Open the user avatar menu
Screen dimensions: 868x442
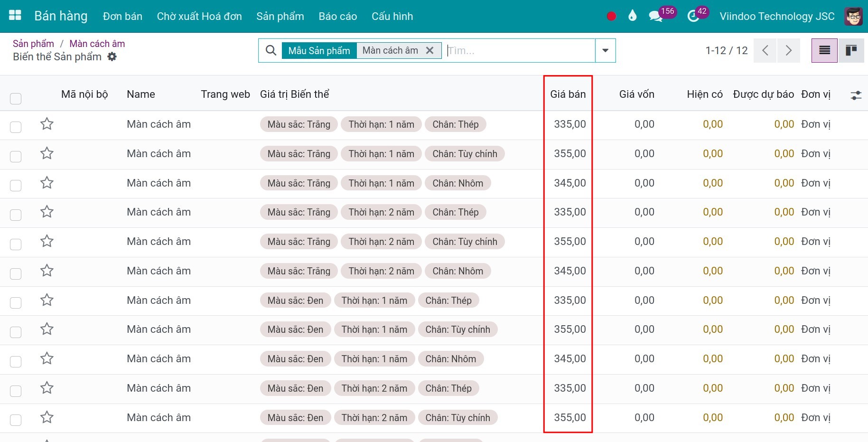pyautogui.click(x=853, y=16)
